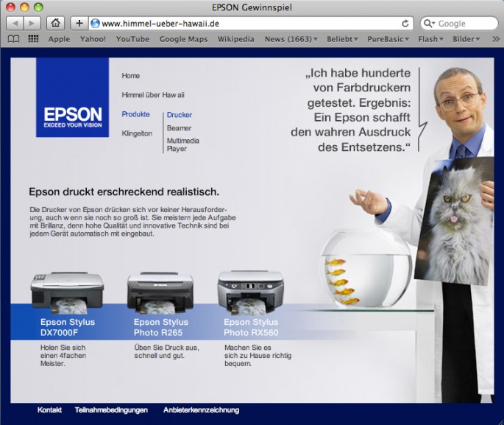Expand the PureBasic bookmark folder
The image size is (504, 425).
coord(388,39)
